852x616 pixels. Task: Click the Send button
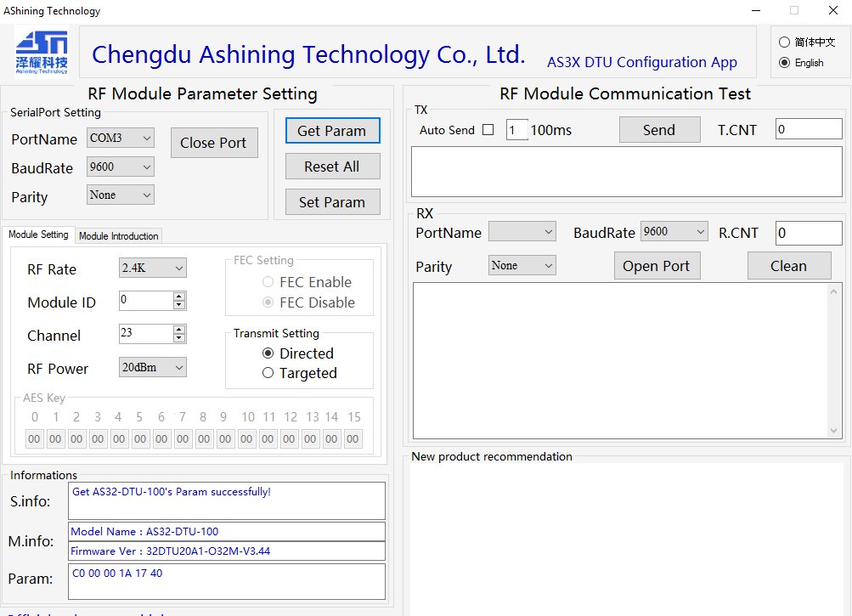(x=660, y=129)
